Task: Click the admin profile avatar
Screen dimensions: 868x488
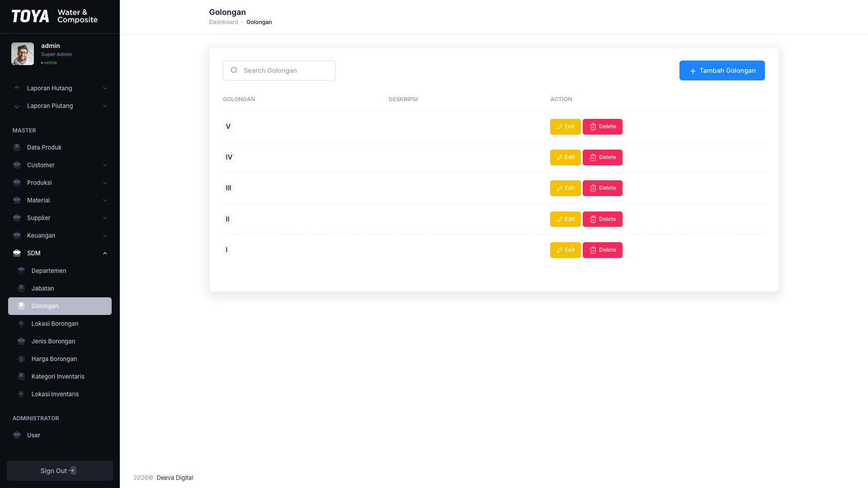Action: 23,54
